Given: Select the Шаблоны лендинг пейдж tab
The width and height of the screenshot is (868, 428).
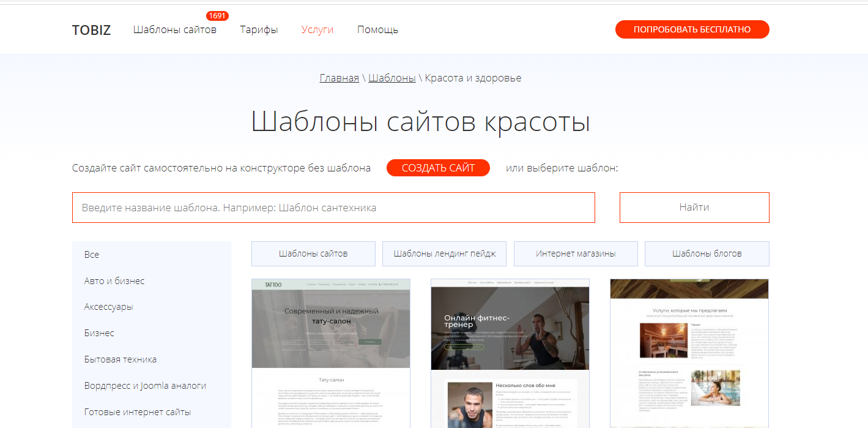Looking at the screenshot, I should (444, 253).
